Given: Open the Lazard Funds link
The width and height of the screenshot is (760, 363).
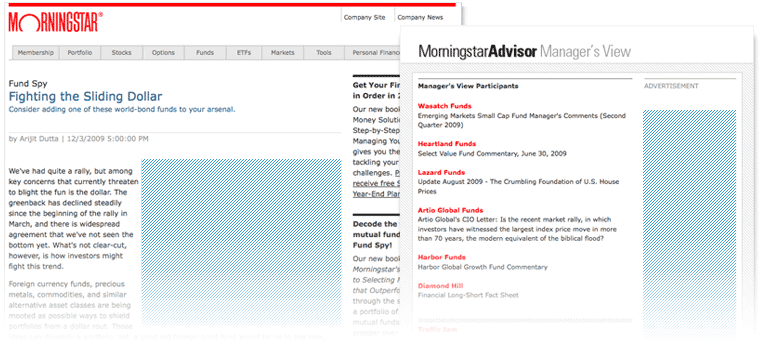Looking at the screenshot, I should click(x=441, y=172).
